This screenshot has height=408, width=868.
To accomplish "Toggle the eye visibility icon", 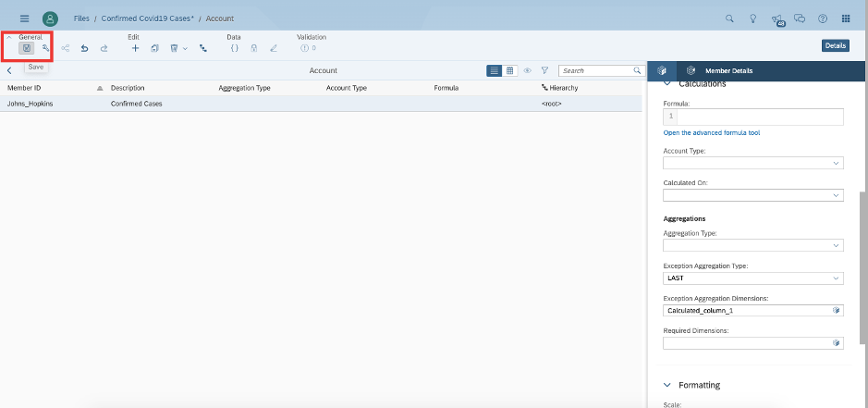I will click(x=528, y=70).
